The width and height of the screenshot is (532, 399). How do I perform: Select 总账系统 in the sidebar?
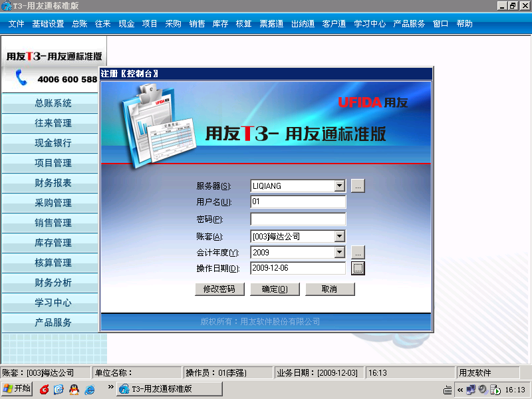50,103
